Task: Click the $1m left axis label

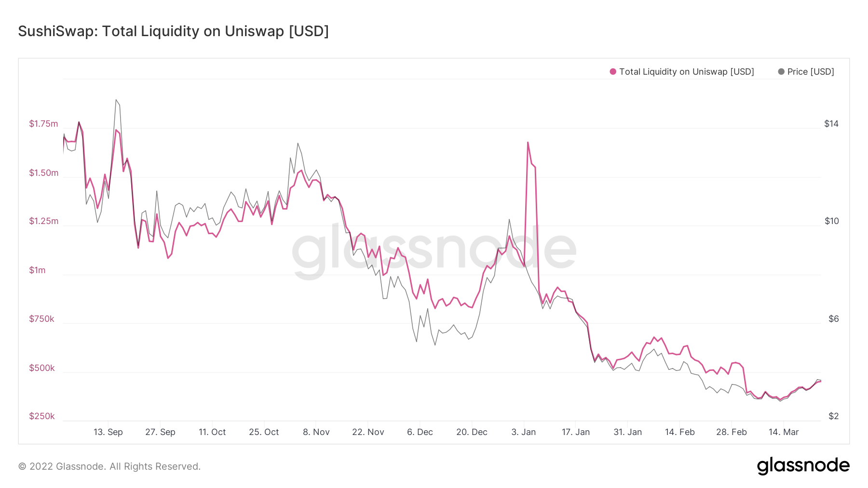Action: (x=38, y=270)
